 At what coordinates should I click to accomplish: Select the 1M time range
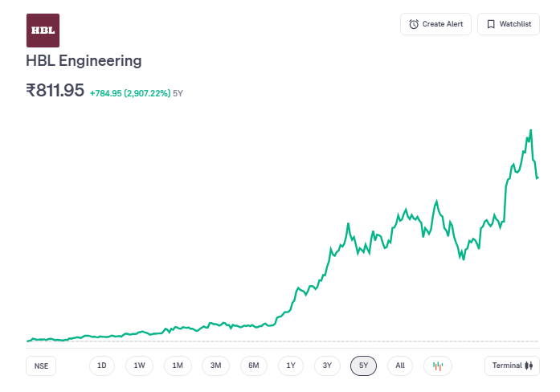(178, 365)
